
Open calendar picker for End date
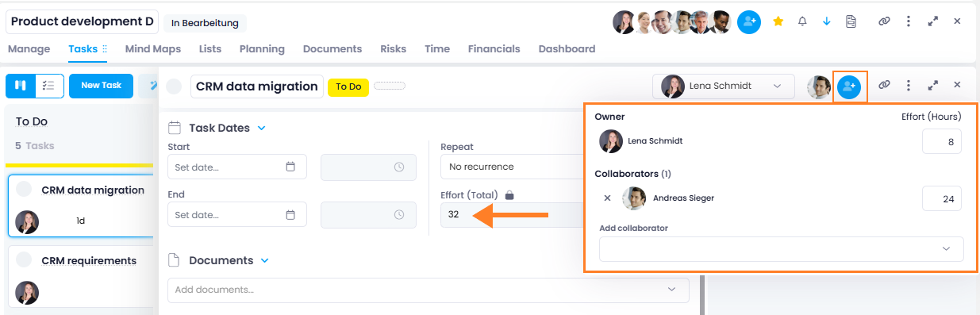coord(290,214)
